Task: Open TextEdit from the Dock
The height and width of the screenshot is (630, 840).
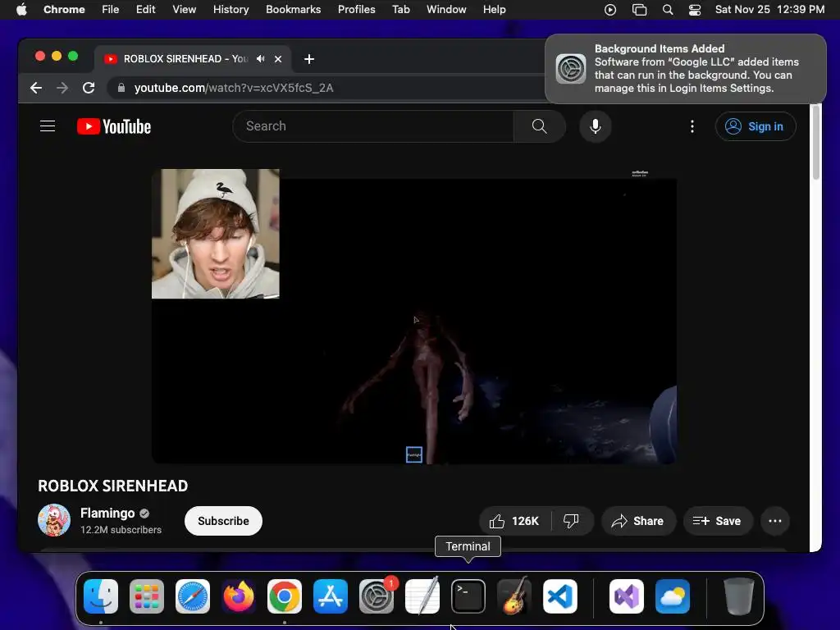Action: (422, 596)
